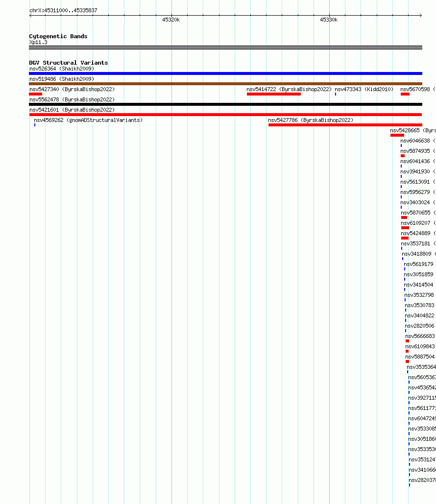Click the chrX:45311000..45335837 region label
The width and height of the screenshot is (436, 504).
pos(63,10)
